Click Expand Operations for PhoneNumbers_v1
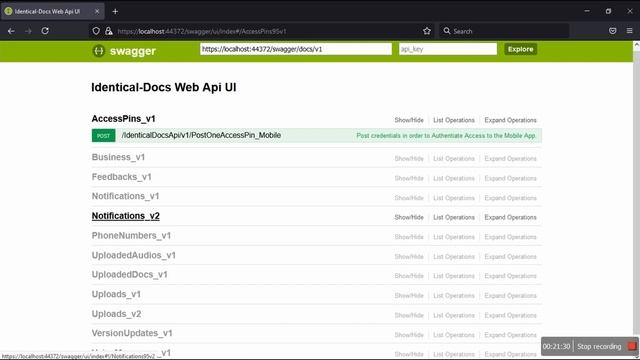Image resolution: width=640 pixels, height=360 pixels. (510, 237)
